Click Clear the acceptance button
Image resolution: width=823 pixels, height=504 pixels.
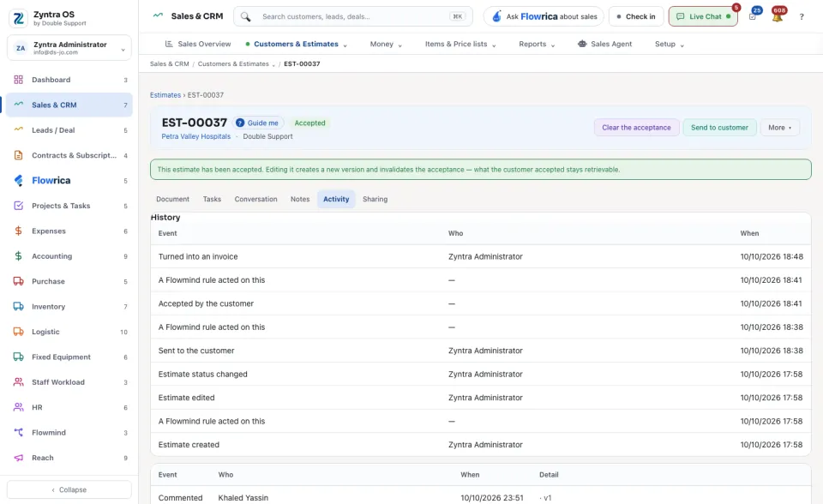[x=636, y=128]
